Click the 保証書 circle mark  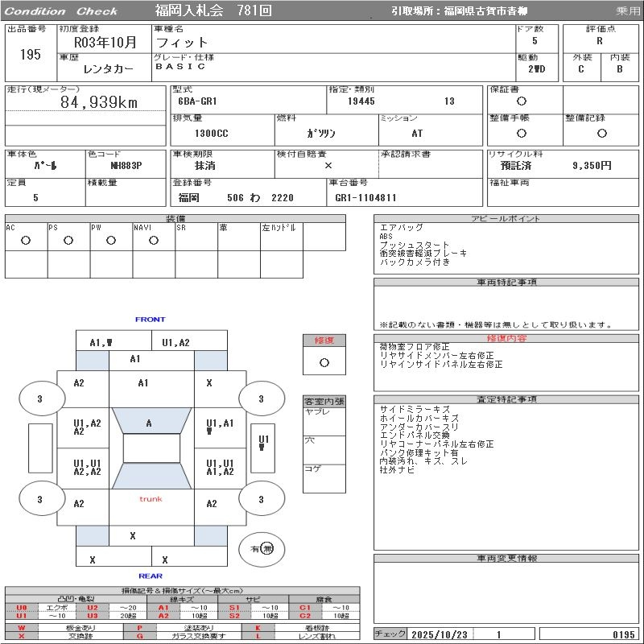pyautogui.click(x=522, y=101)
